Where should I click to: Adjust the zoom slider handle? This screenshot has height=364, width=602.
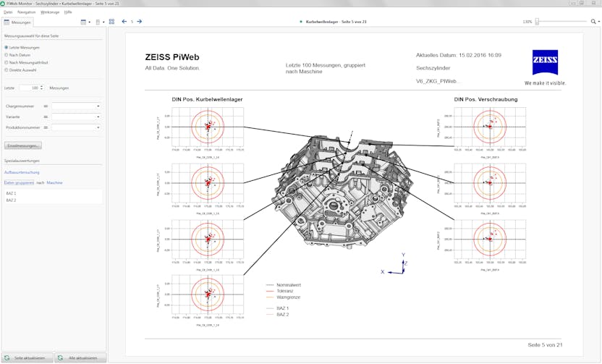click(x=537, y=22)
